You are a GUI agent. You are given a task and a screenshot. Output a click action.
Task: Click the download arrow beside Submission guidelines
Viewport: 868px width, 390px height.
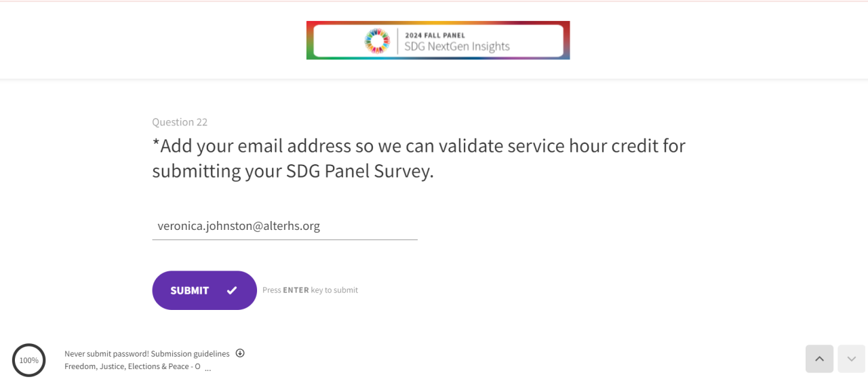240,353
